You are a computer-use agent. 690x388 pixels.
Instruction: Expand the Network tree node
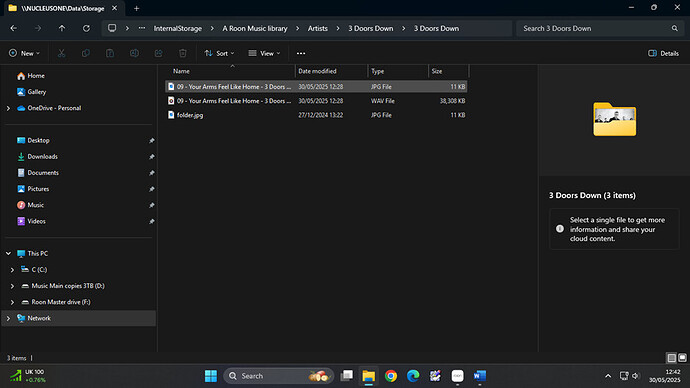8,318
